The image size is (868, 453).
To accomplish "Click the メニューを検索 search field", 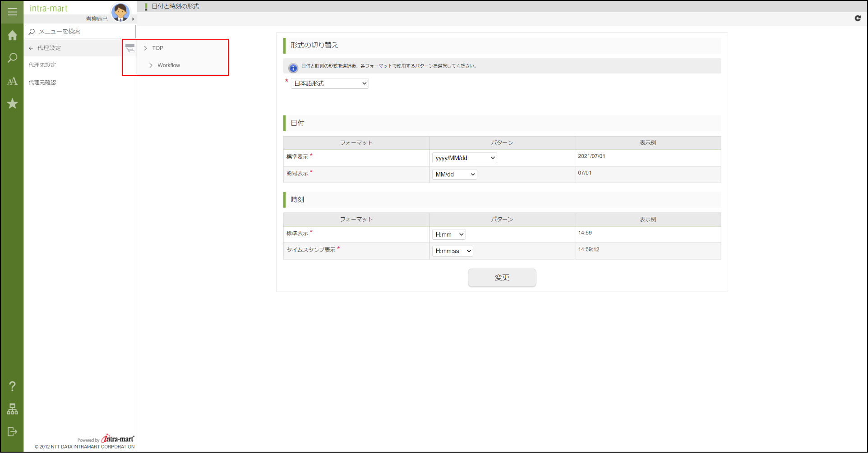I will [79, 32].
